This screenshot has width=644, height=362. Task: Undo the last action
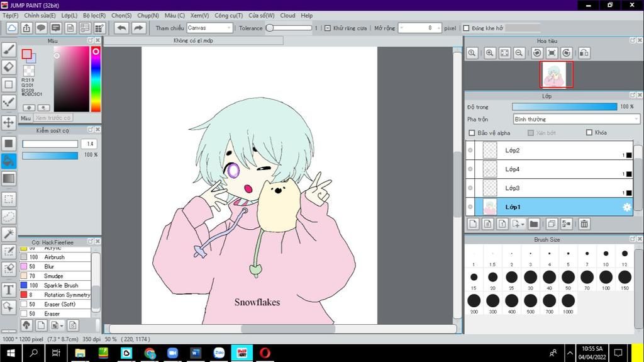coord(121,28)
